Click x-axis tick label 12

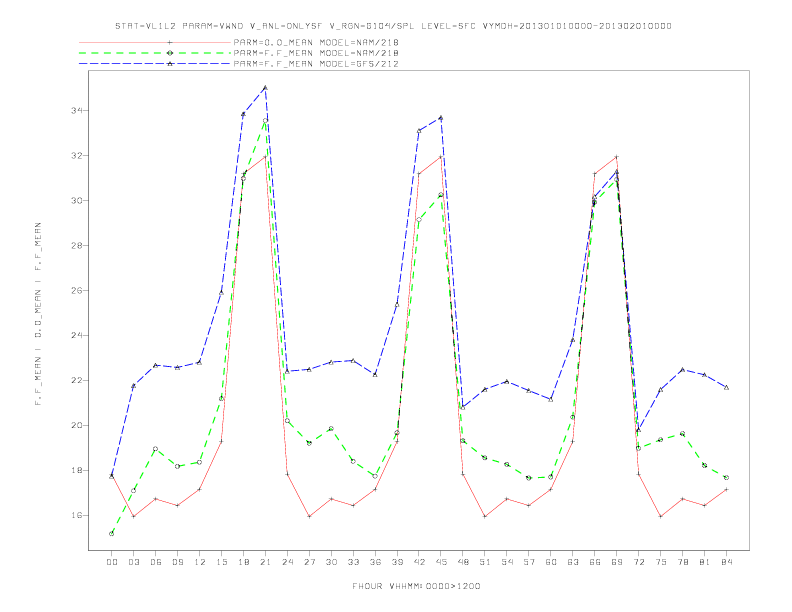click(x=200, y=562)
